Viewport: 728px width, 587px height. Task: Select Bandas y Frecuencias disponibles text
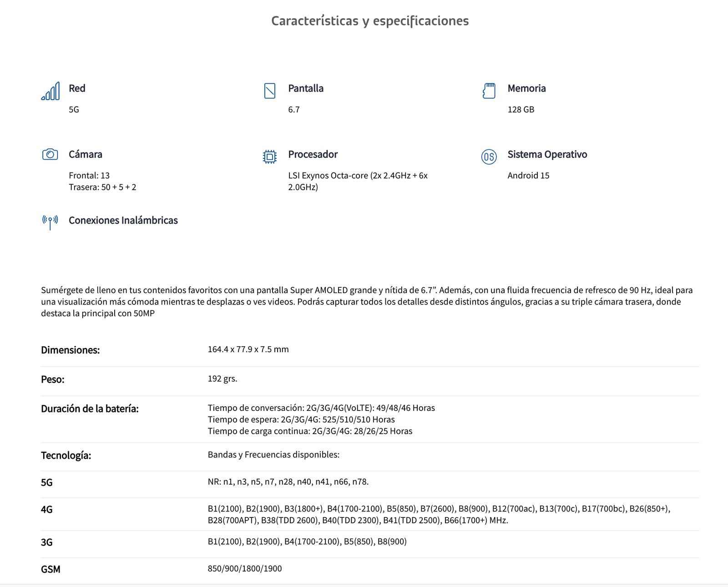click(273, 455)
